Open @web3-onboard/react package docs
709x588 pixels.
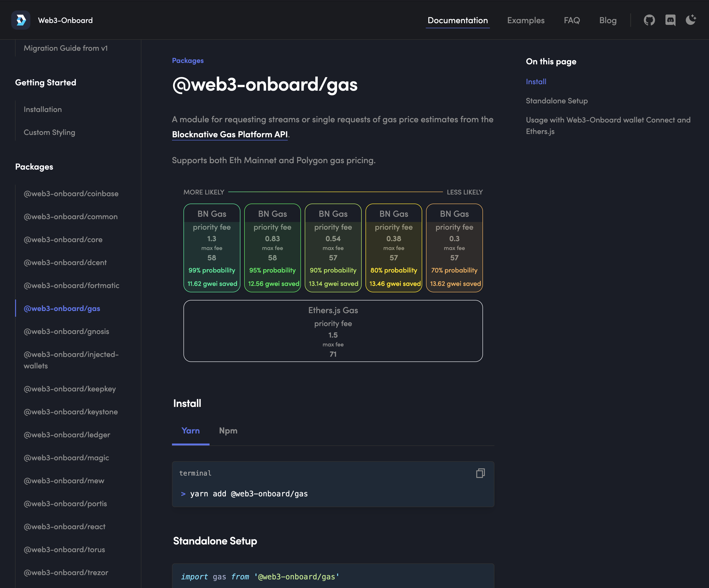click(x=65, y=527)
